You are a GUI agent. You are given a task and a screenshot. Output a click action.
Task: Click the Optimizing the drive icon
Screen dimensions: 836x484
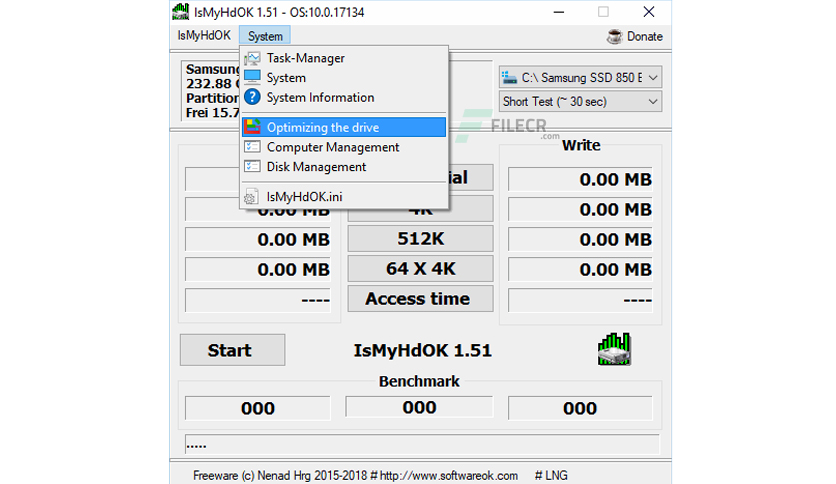click(x=252, y=127)
